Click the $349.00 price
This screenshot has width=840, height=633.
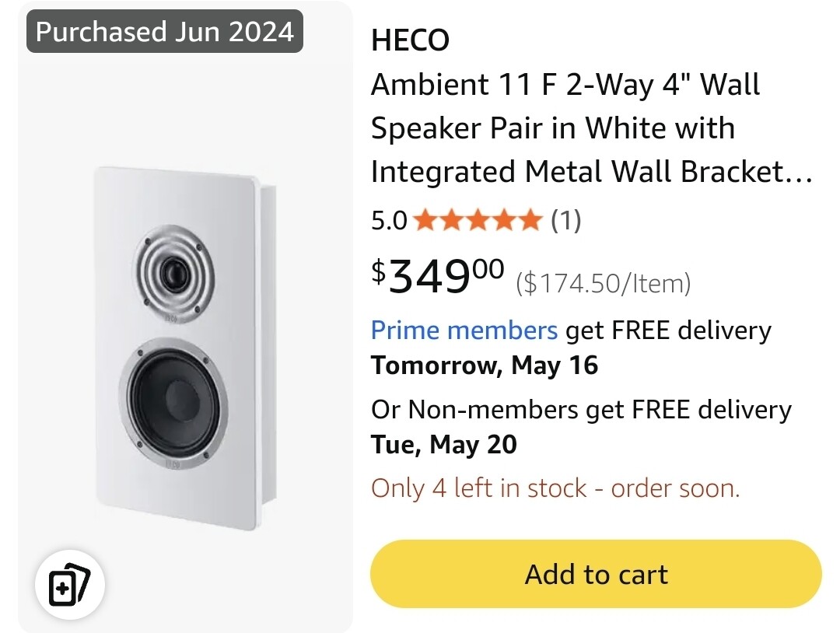pos(438,276)
